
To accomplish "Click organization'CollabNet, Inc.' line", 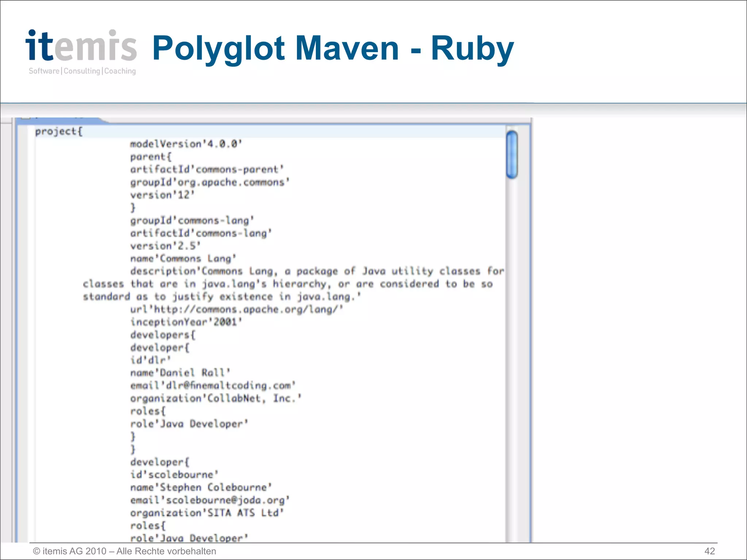I will tap(216, 398).
